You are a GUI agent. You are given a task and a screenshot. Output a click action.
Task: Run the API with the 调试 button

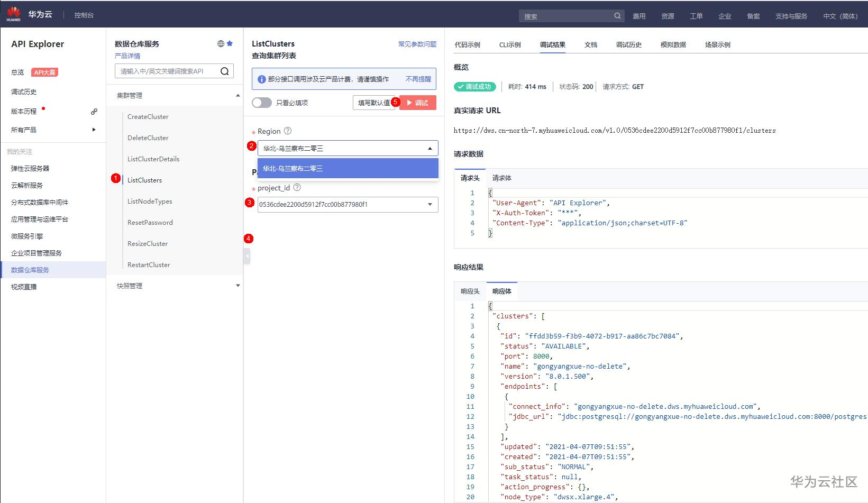tap(418, 103)
